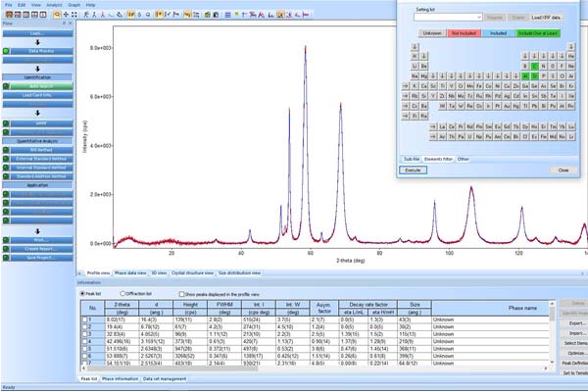
Task: Click Create Report... flow button
Action: tap(41, 249)
